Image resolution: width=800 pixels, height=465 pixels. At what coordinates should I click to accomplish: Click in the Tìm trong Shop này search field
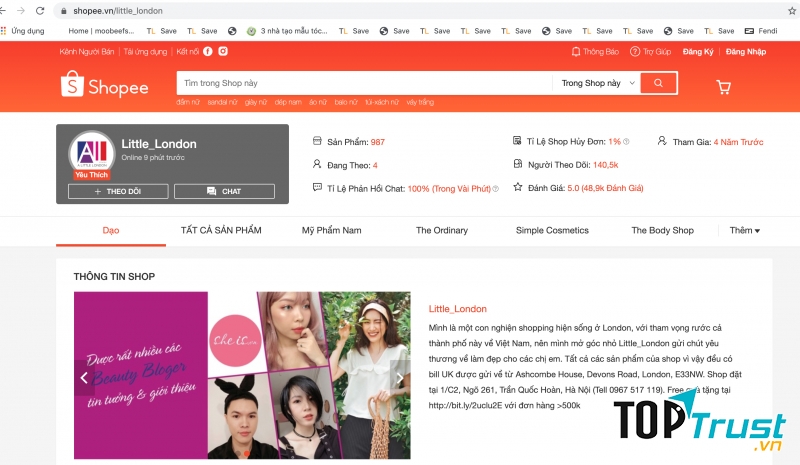click(x=364, y=83)
